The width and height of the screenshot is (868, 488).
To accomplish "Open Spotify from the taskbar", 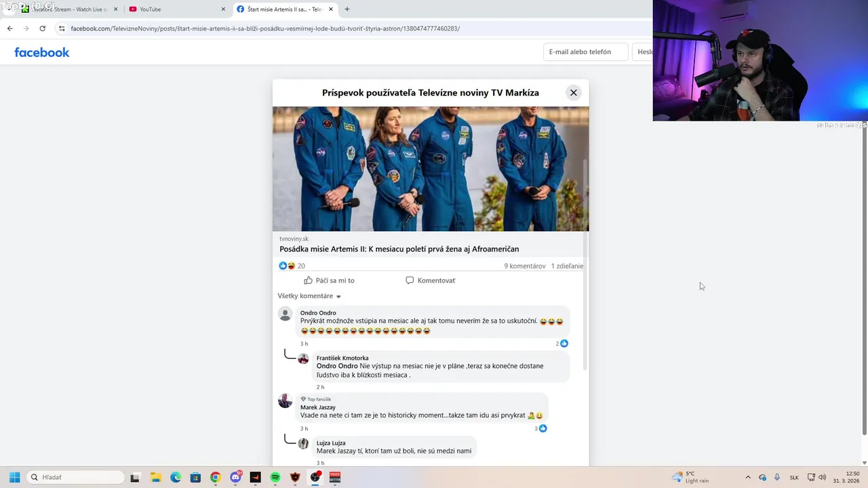I will [275, 477].
